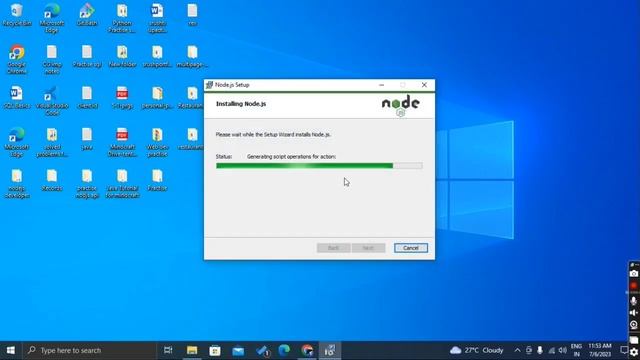Viewport: 640px width, 360px height.
Task: Open the Python Practice folder icon
Action: pos(122,18)
